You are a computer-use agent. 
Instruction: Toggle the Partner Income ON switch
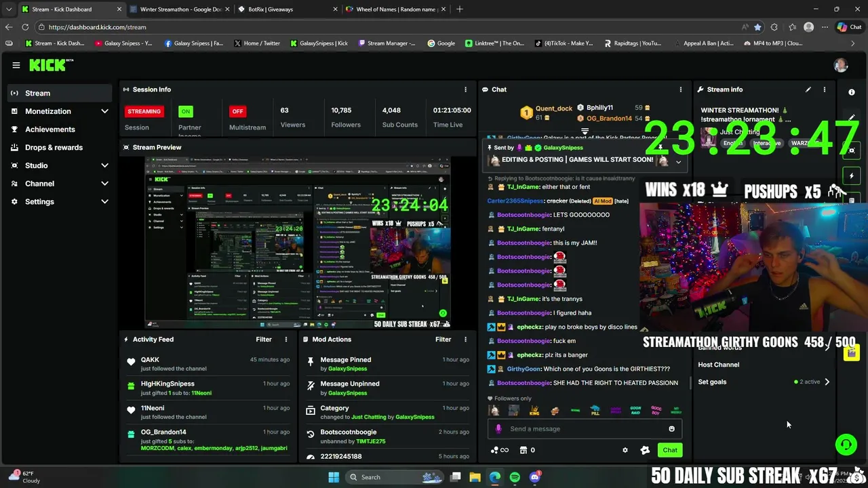point(185,111)
